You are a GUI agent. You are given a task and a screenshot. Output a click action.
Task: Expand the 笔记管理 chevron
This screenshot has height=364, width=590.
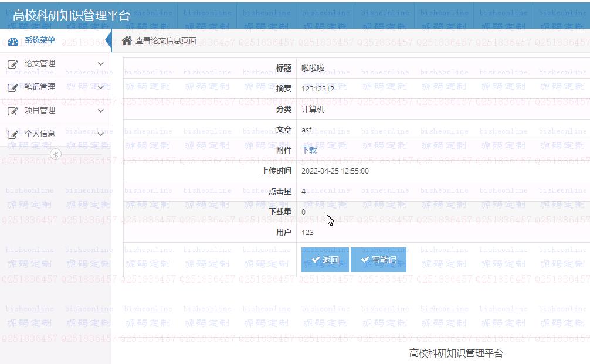pos(100,87)
